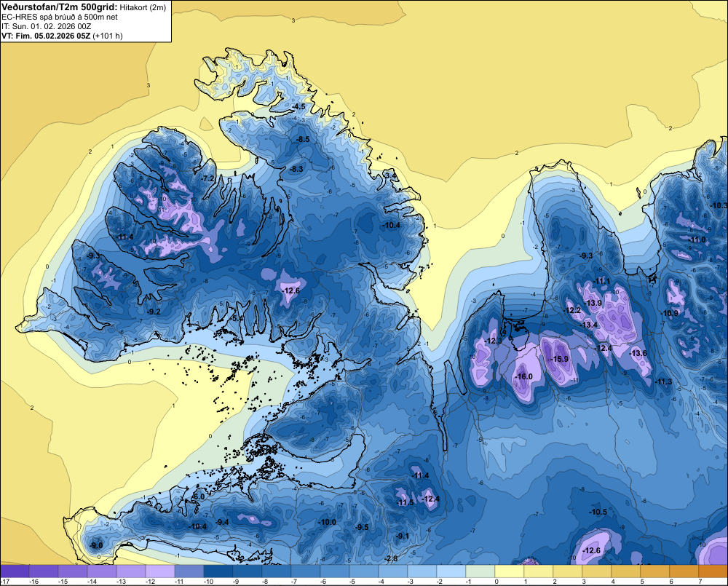
Task: Click the -6.0 temperature value
Action: pyautogui.click(x=198, y=497)
